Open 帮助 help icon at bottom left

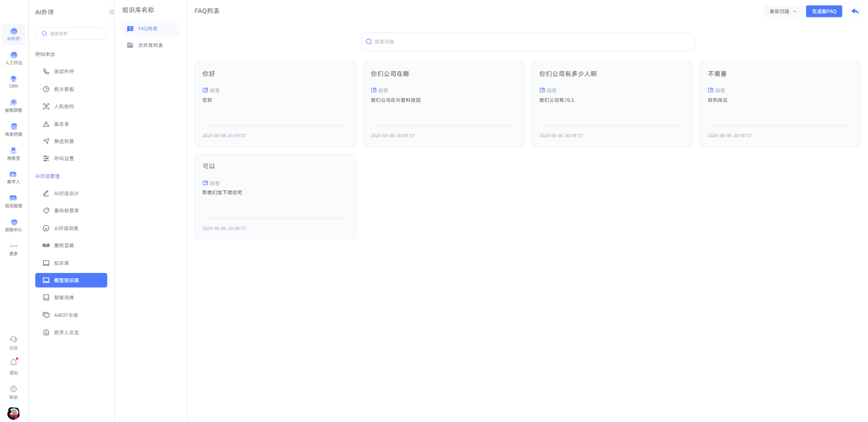13,389
